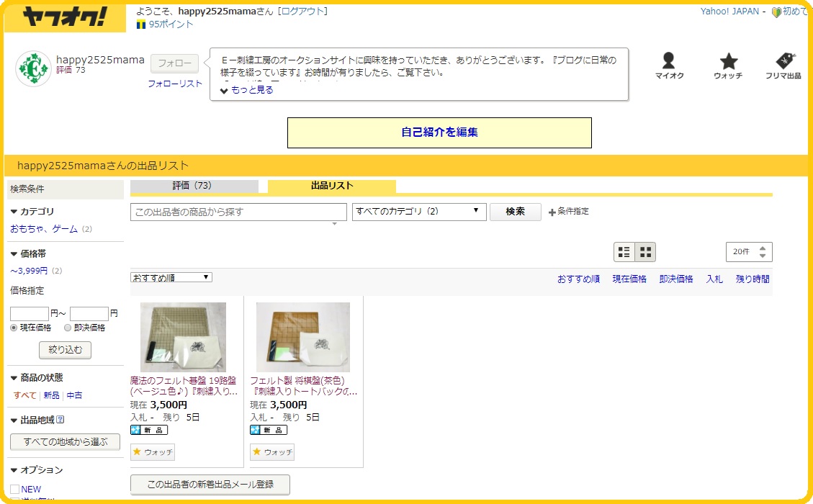Filter item condition by 新品
Screen dimensions: 813x504
point(51,395)
